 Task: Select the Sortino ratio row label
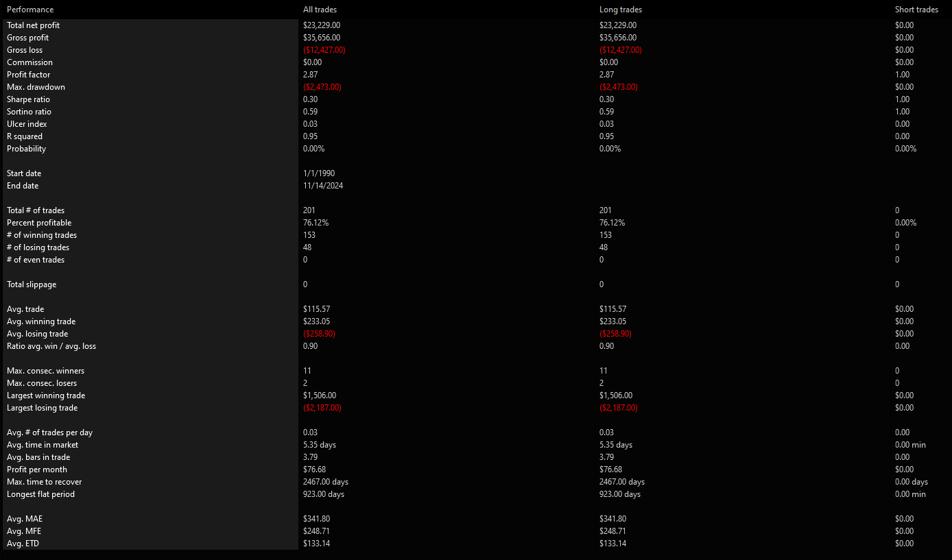click(29, 112)
